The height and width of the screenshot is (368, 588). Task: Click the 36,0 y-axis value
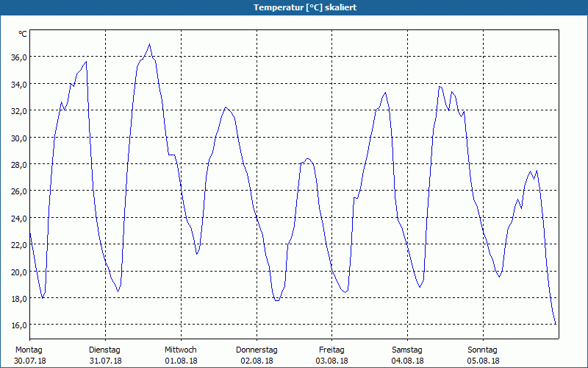[x=19, y=57]
